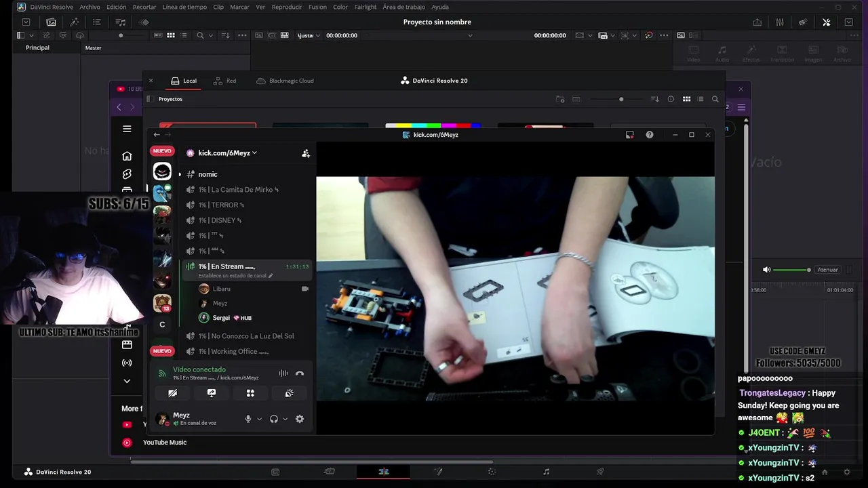The width and height of the screenshot is (868, 488).
Task: Toggle Proyectos sidebar panel icon
Action: pyautogui.click(x=150, y=99)
